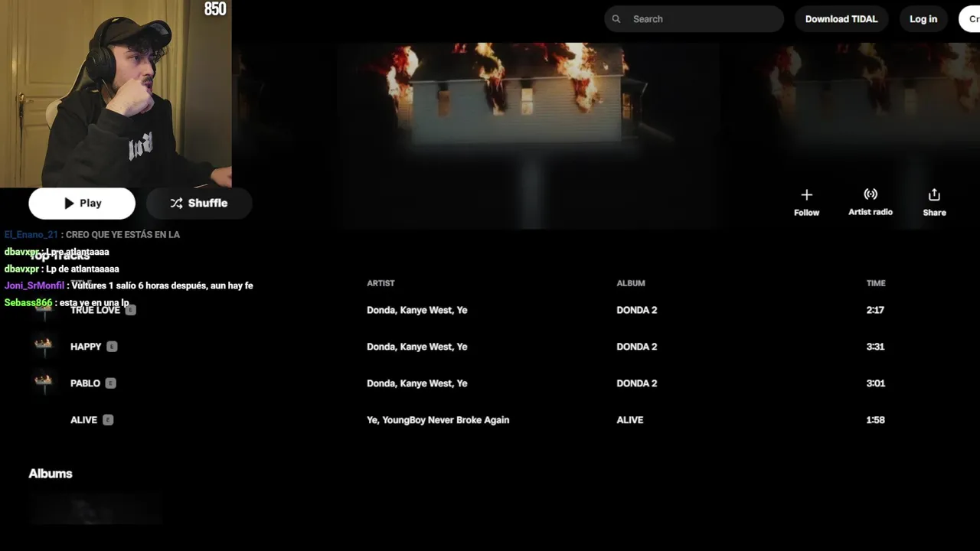Click the Albums section heading
The width and height of the screenshot is (980, 551).
[51, 474]
